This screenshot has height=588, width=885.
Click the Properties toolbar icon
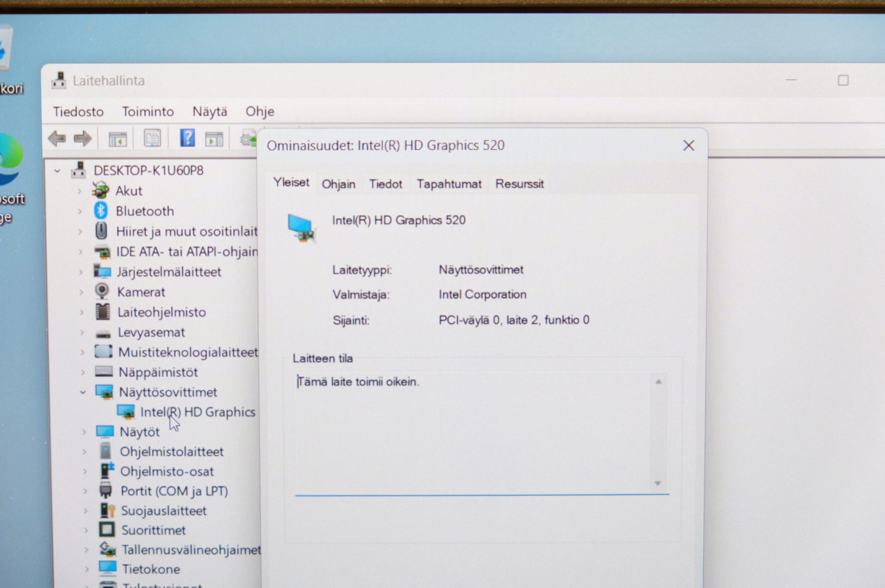click(x=152, y=139)
